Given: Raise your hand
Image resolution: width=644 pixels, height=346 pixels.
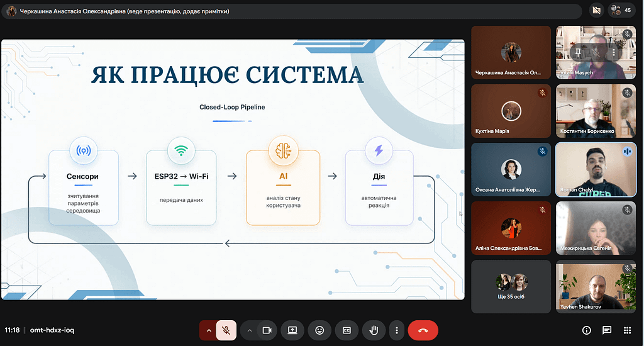Looking at the screenshot, I should 374,330.
